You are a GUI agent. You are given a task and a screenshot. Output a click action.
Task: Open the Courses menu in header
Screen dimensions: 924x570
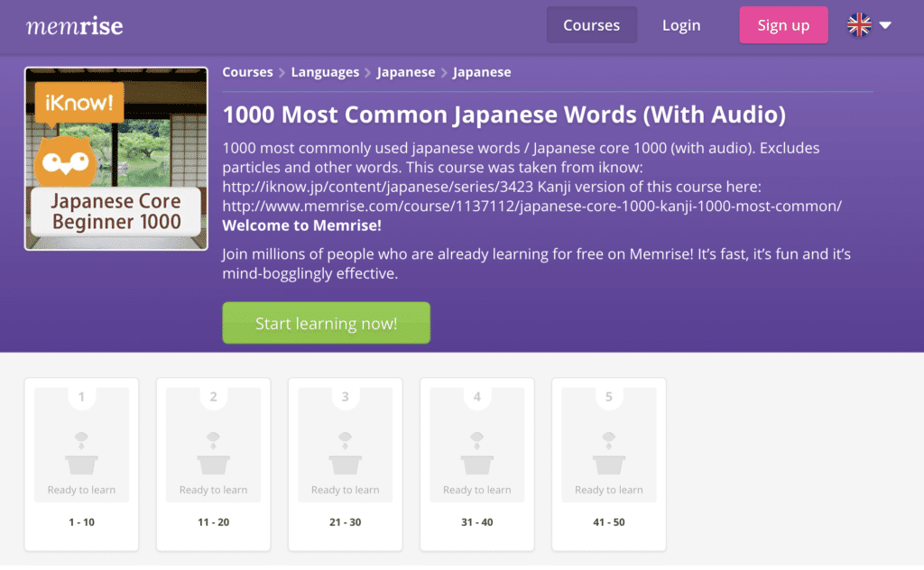(592, 25)
